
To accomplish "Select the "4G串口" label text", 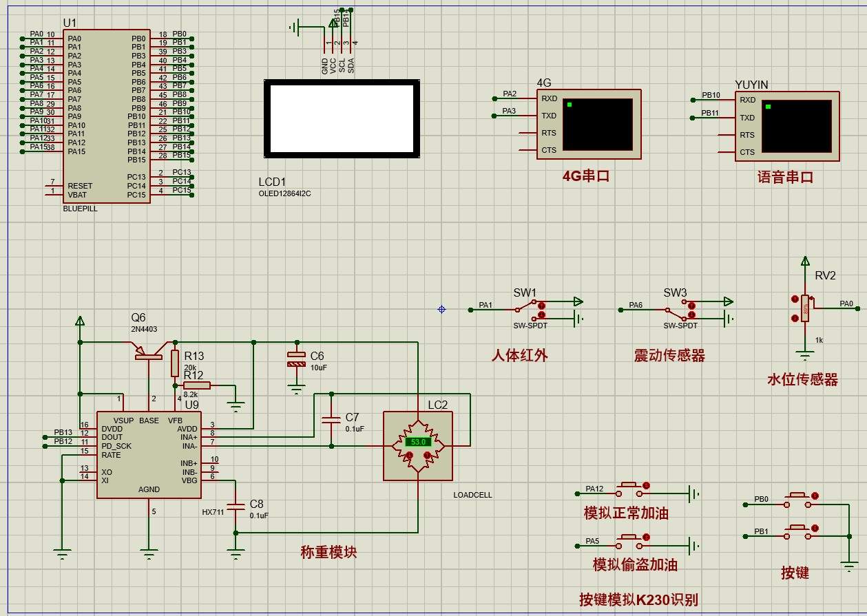I will point(586,176).
